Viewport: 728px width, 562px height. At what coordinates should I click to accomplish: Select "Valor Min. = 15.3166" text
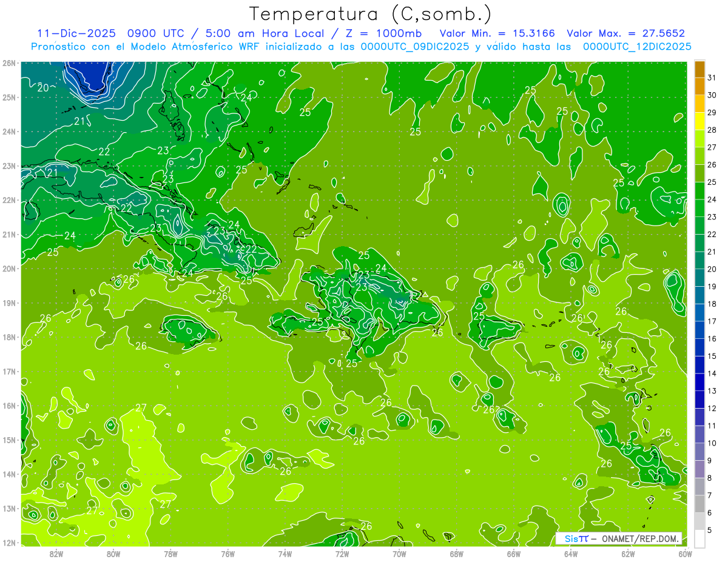coord(497,33)
